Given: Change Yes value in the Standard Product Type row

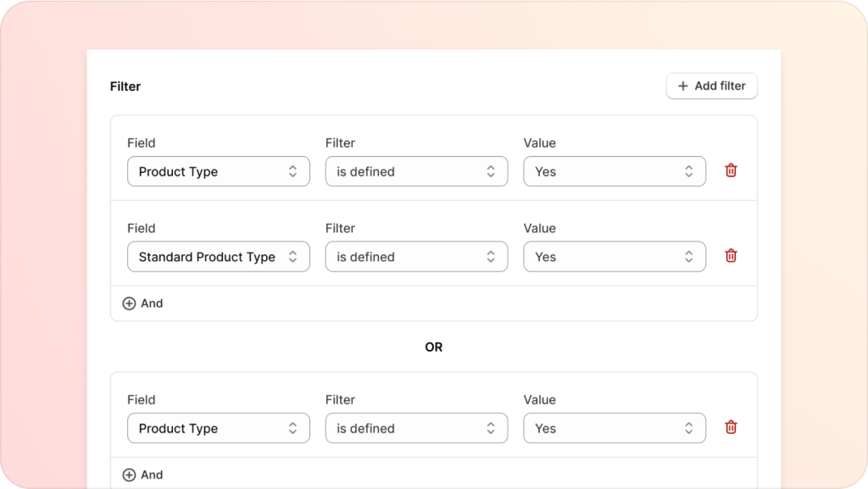Looking at the screenshot, I should [x=614, y=257].
